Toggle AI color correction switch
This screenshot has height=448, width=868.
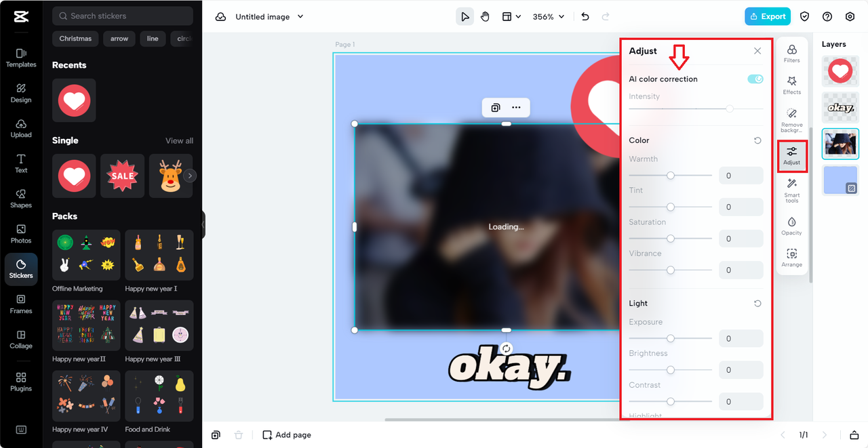755,79
